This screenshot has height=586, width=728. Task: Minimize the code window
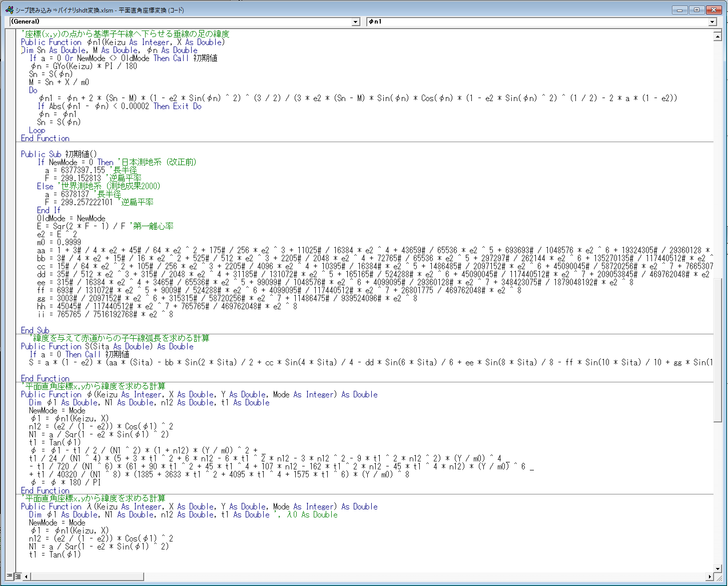point(679,10)
